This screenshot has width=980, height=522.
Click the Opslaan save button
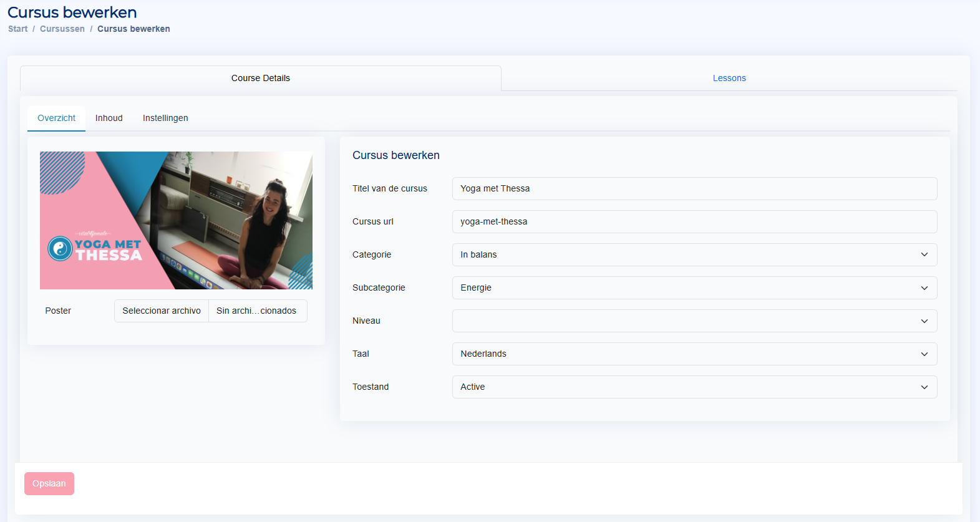[49, 483]
